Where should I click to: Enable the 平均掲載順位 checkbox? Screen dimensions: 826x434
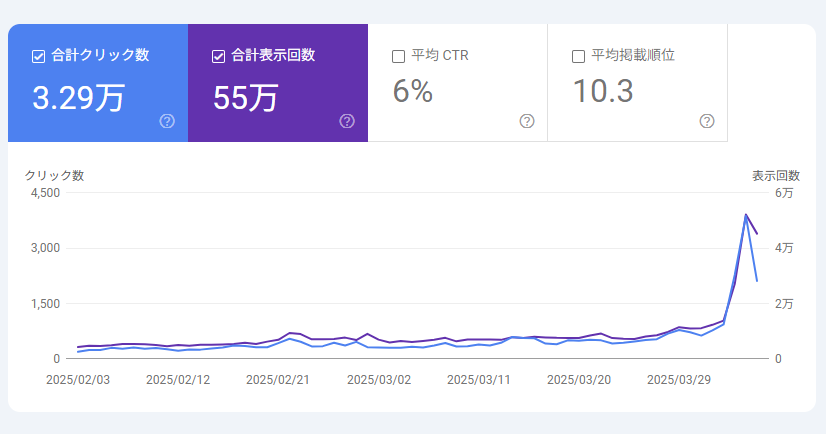[x=579, y=56]
